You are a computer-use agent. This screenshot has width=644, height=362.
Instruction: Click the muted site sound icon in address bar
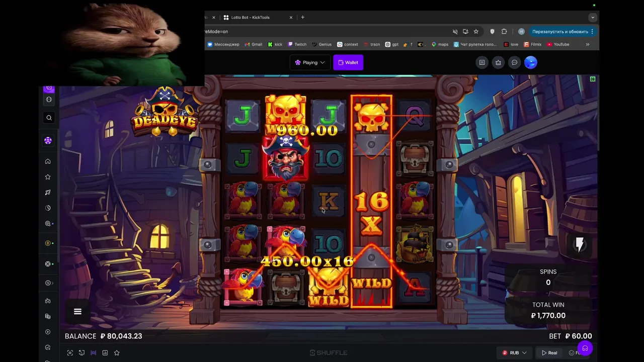click(x=455, y=32)
